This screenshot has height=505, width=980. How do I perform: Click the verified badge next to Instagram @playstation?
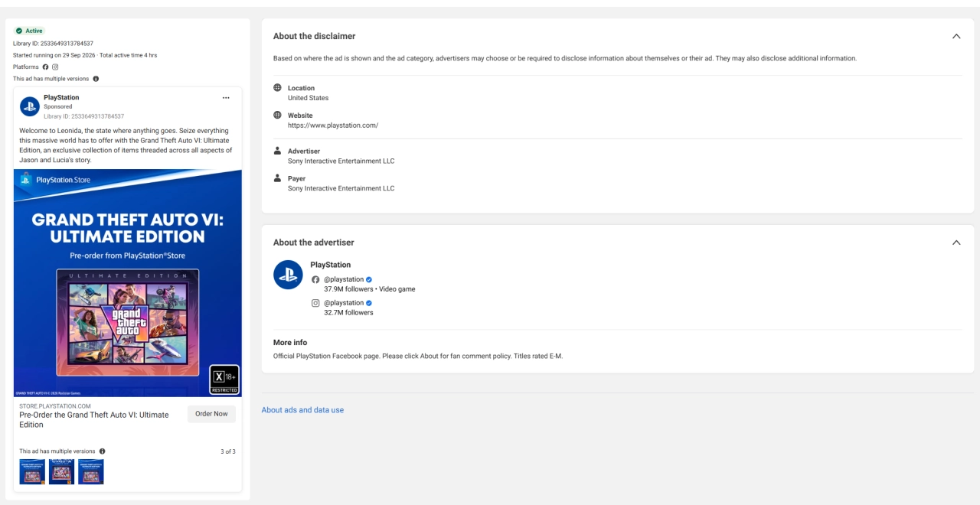(x=369, y=303)
